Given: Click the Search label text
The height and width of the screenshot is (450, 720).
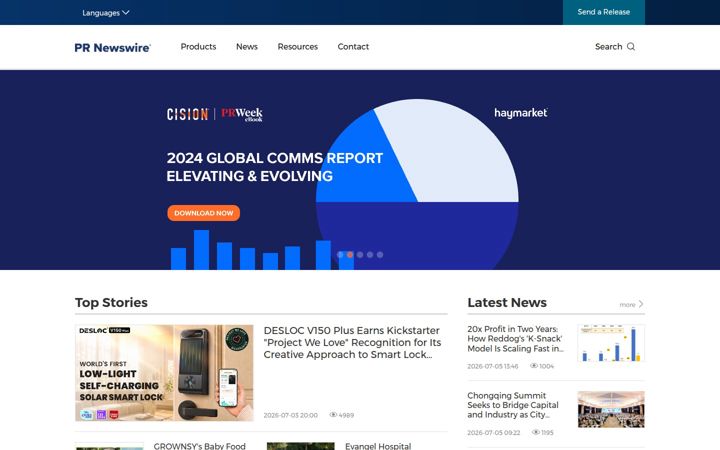Looking at the screenshot, I should click(x=608, y=47).
